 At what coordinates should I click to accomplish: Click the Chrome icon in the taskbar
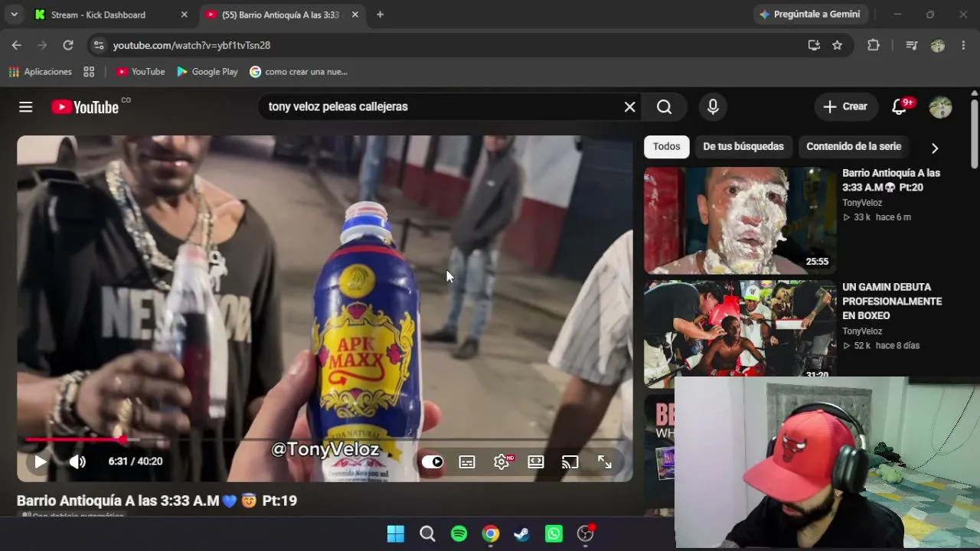(x=491, y=534)
